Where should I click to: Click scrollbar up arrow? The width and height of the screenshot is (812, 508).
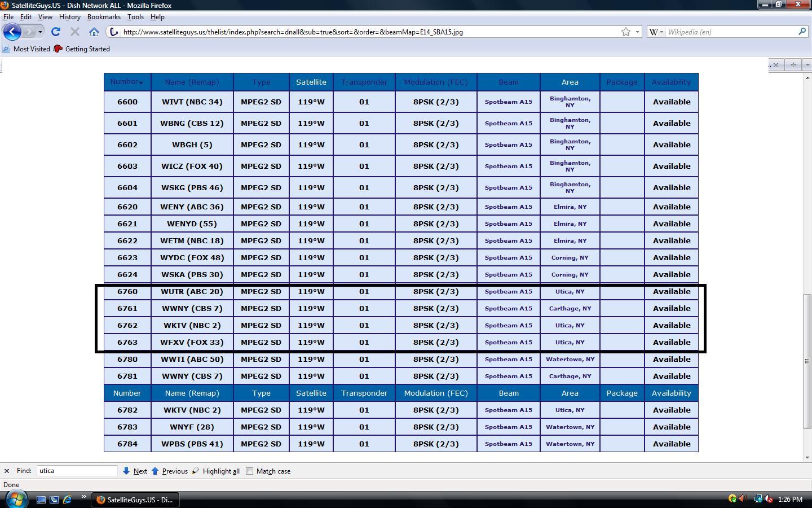click(807, 77)
